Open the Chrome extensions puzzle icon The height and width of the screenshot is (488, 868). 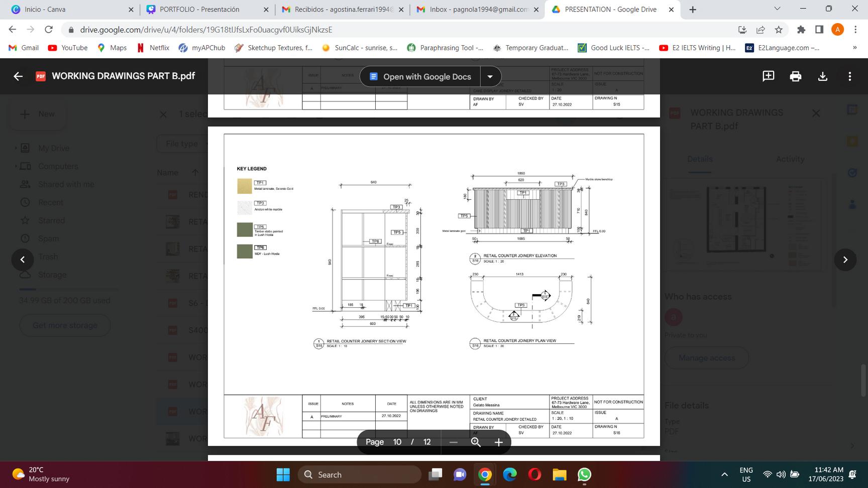click(x=801, y=30)
